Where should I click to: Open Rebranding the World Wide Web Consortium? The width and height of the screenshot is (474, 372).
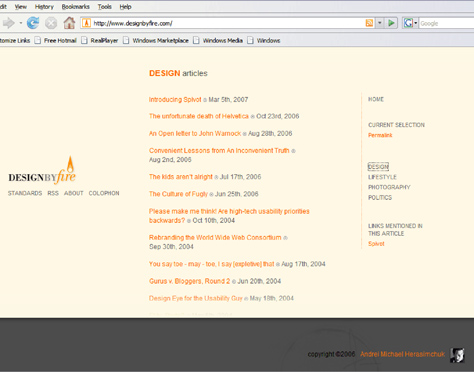click(x=215, y=238)
